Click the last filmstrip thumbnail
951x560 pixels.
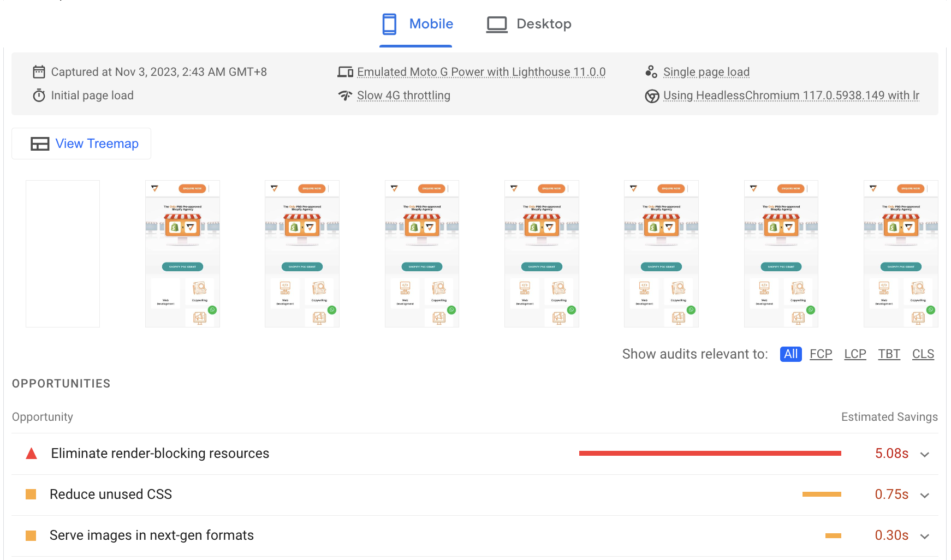pos(901,254)
